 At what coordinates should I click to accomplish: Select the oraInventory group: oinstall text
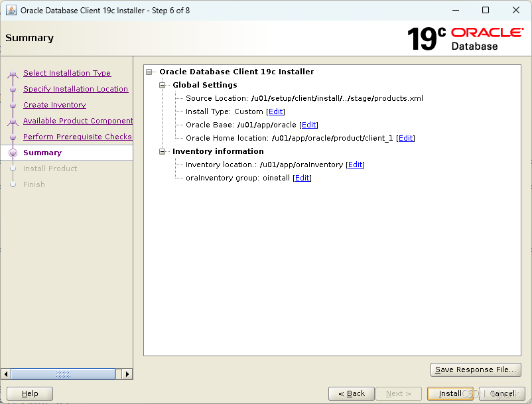pos(238,178)
